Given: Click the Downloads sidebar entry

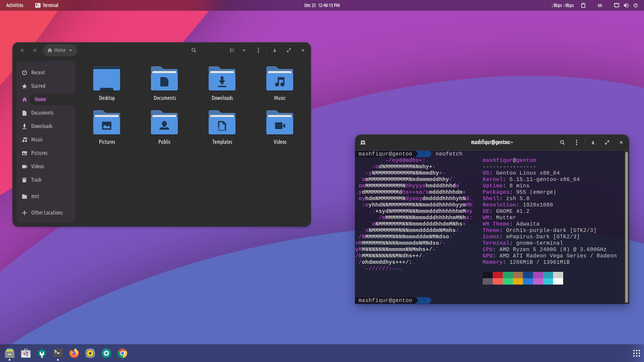Looking at the screenshot, I should click(x=42, y=126).
